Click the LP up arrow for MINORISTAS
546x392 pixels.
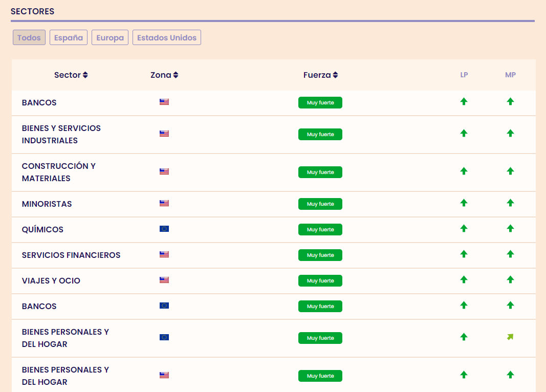click(x=464, y=203)
